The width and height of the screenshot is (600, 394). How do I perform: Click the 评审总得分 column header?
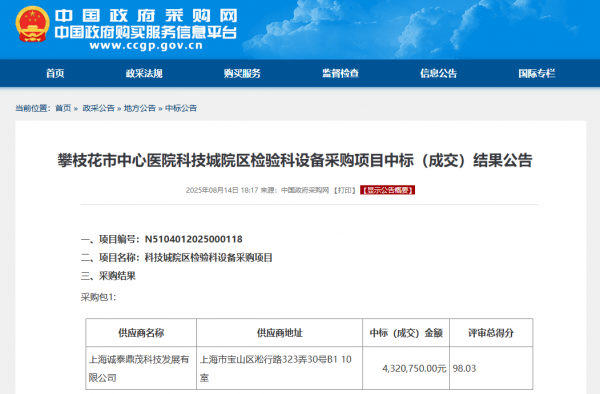coord(491,333)
